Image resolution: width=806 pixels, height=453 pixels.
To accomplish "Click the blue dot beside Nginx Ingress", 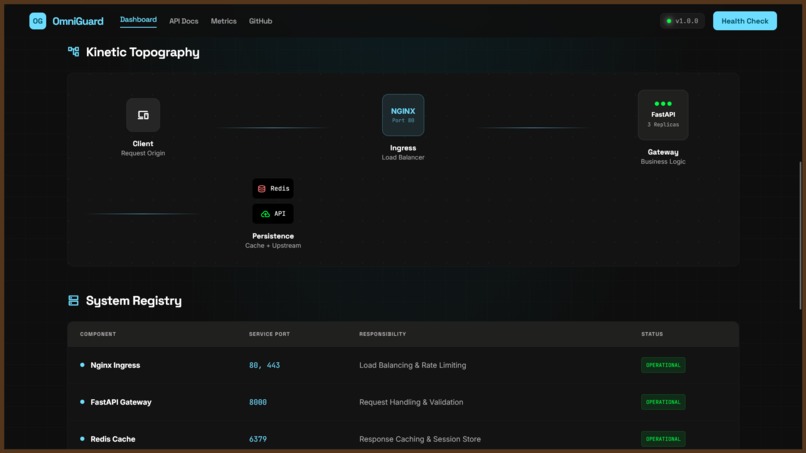I will [x=82, y=365].
